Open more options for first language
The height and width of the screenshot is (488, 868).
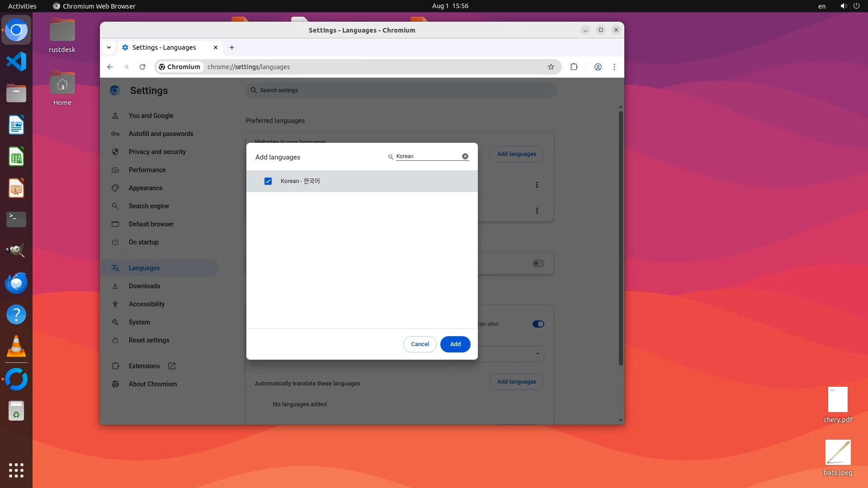pyautogui.click(x=537, y=185)
